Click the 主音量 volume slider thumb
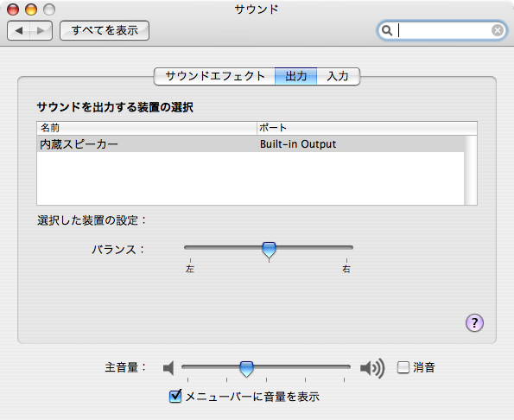The image size is (514, 420). [x=246, y=369]
